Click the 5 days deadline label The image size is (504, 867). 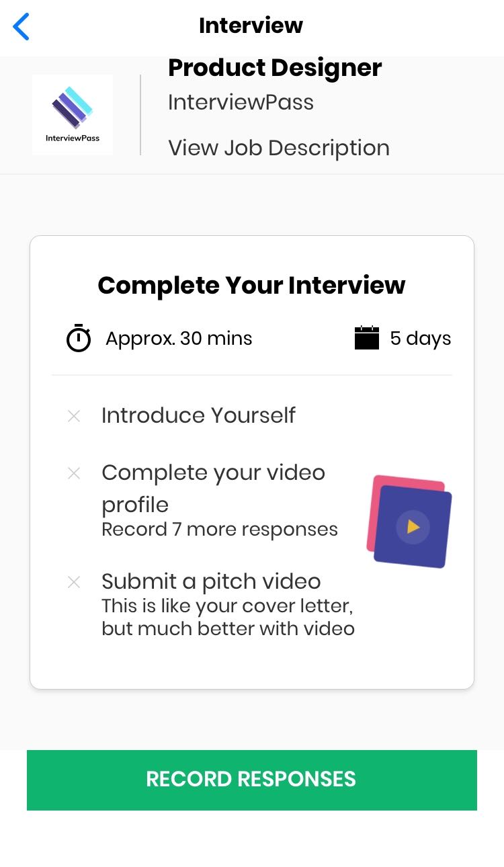pos(421,338)
